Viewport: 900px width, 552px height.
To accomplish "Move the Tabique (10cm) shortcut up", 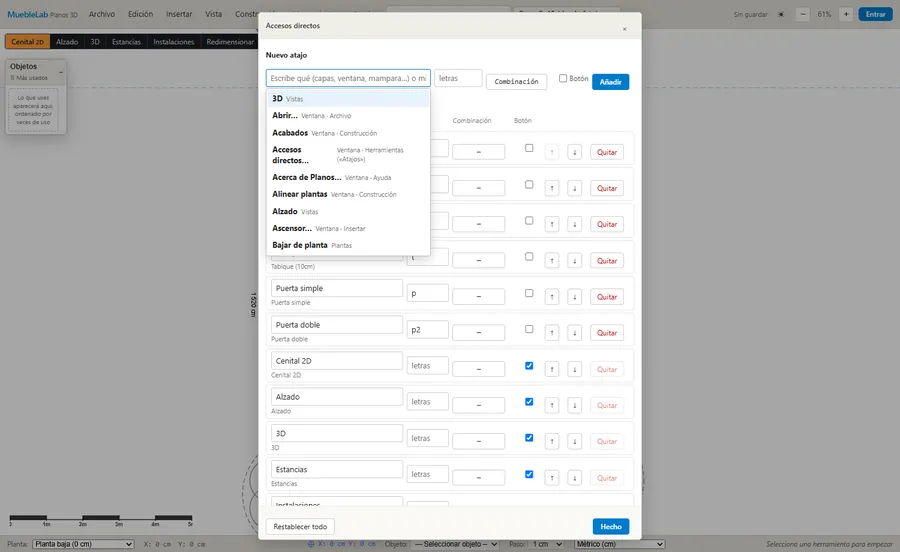I will [552, 261].
